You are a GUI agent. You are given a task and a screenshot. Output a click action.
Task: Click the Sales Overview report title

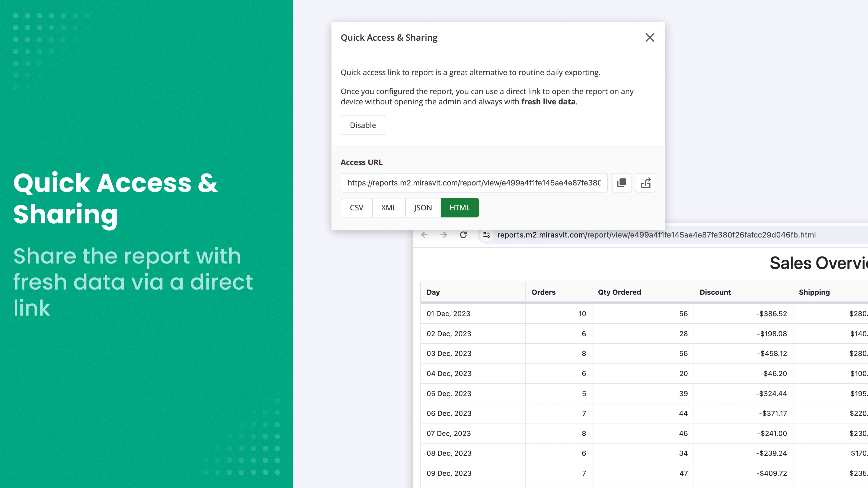[x=815, y=263]
